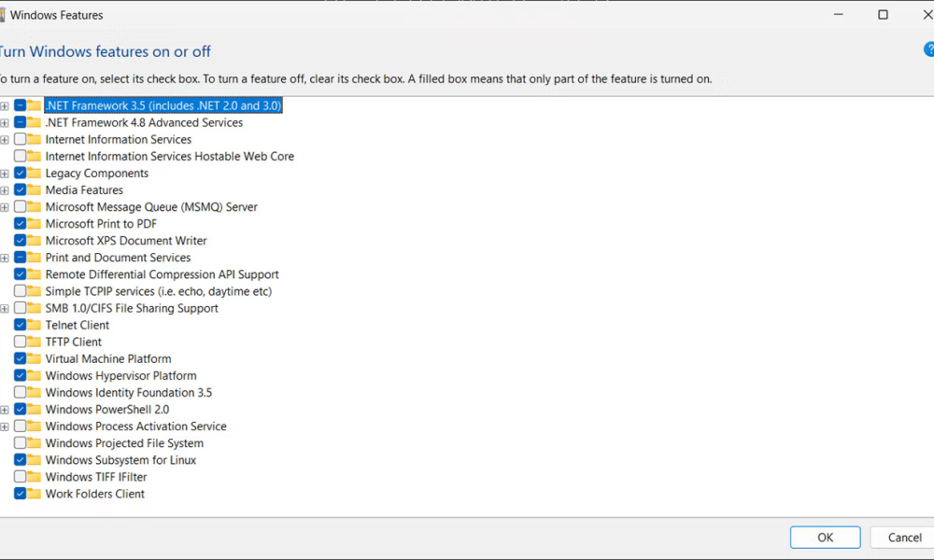This screenshot has width=934, height=560.
Task: Select the "Legacy Components" label text
Action: 97,174
